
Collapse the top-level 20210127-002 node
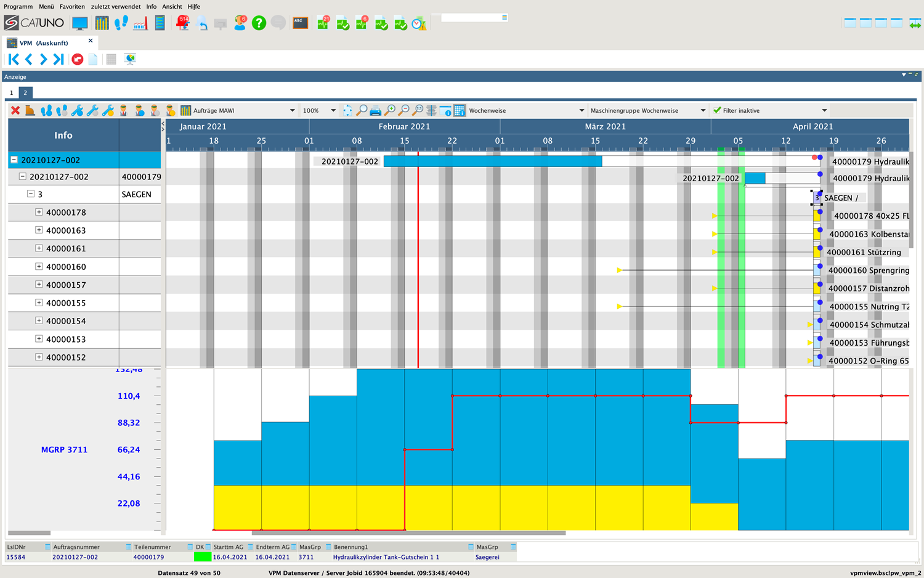[x=14, y=160]
